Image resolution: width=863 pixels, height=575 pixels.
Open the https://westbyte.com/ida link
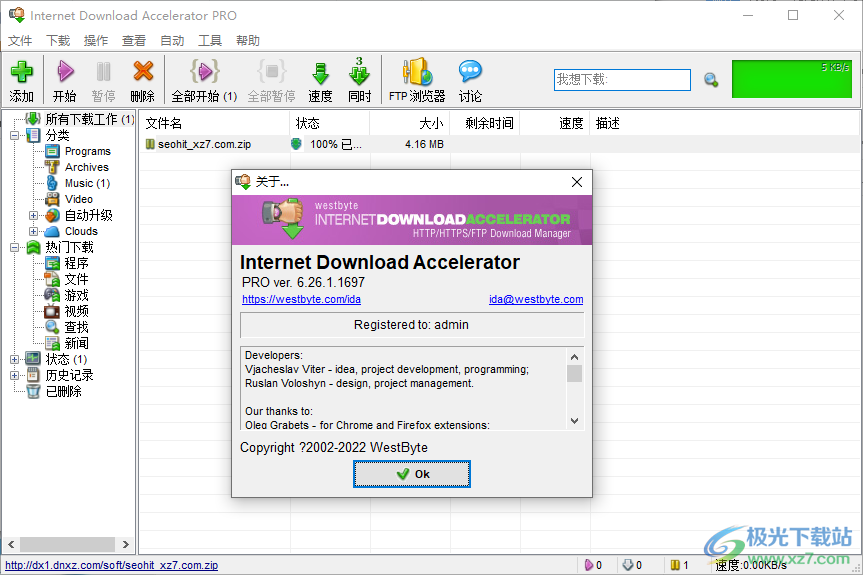[x=302, y=299]
